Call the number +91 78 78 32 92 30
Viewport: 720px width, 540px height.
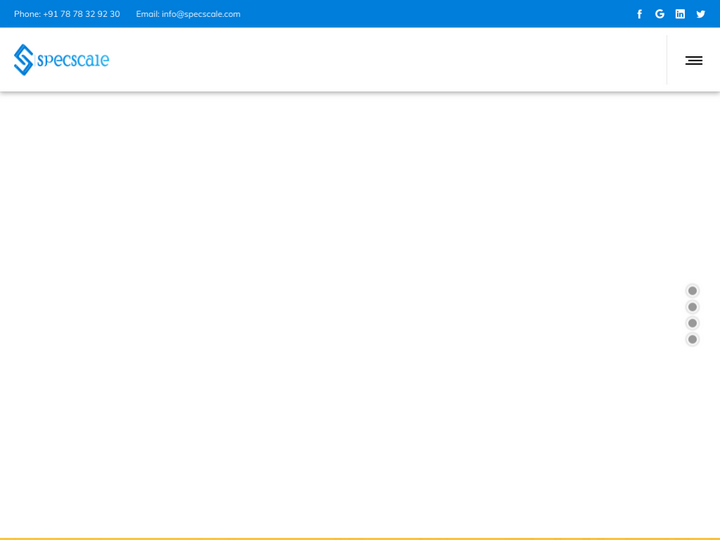81,14
